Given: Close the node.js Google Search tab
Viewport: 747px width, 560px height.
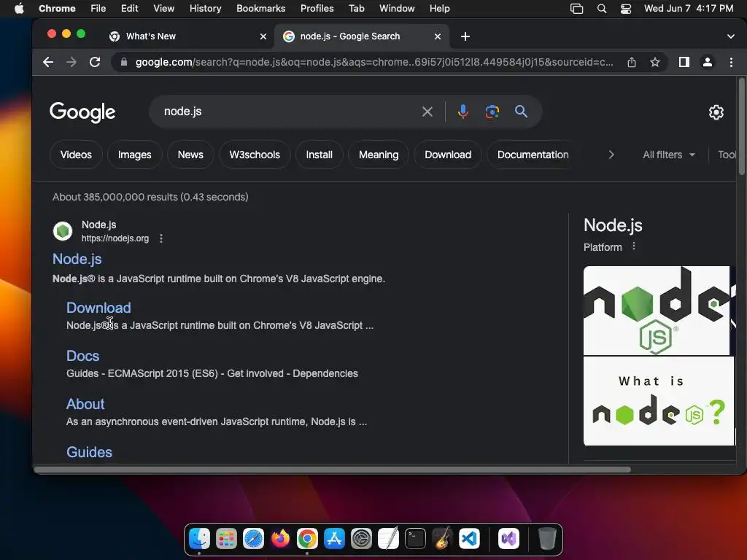Looking at the screenshot, I should [438, 36].
